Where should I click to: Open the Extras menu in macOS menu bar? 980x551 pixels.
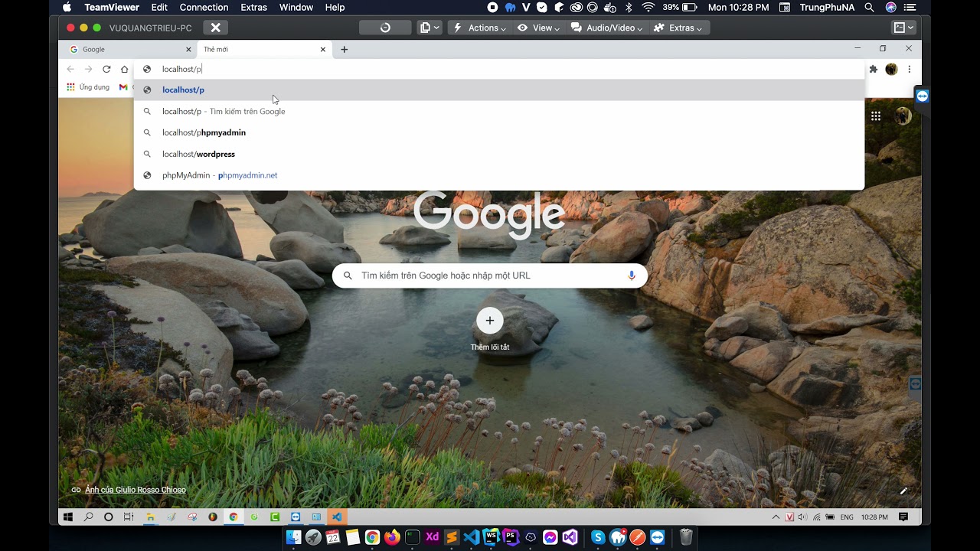[253, 7]
